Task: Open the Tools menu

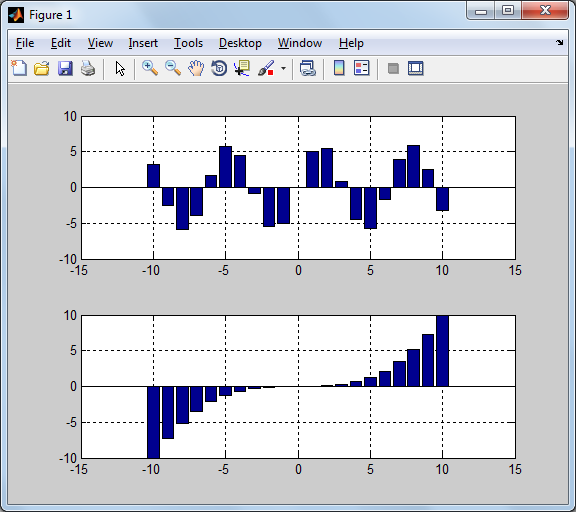Action: point(188,43)
